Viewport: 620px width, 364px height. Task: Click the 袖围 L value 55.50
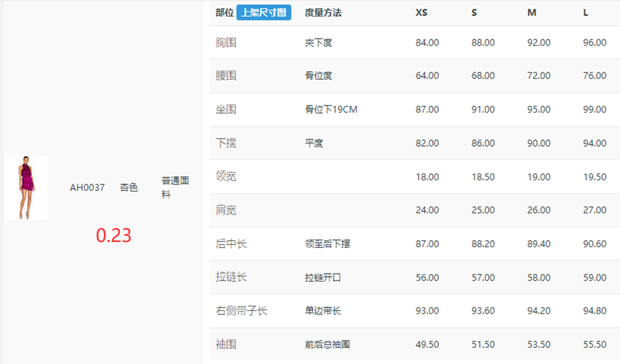point(595,344)
